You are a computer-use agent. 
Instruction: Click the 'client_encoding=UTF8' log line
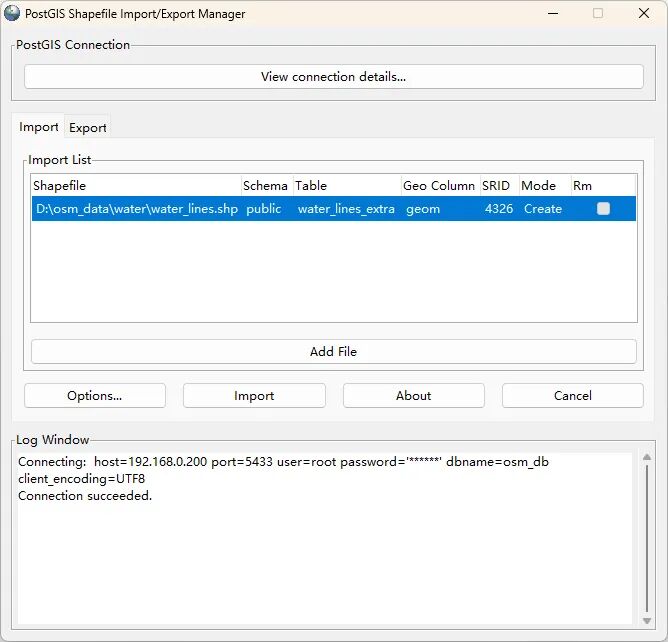(81, 479)
